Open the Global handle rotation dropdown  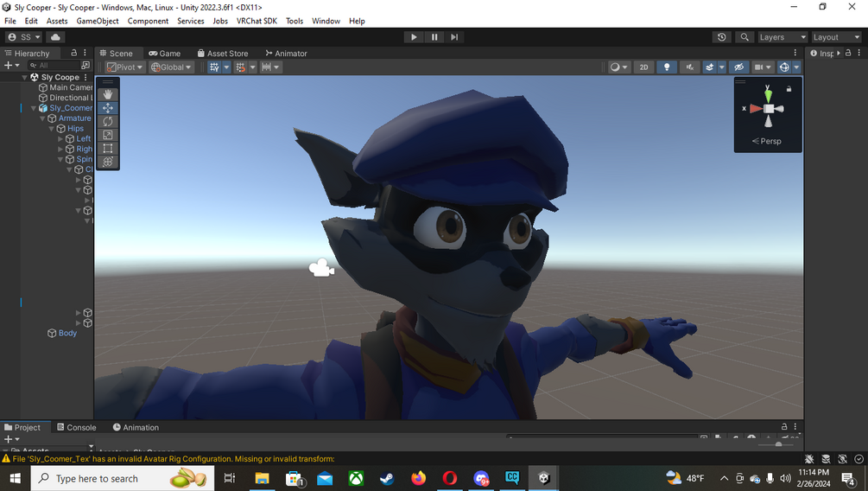[x=171, y=67]
